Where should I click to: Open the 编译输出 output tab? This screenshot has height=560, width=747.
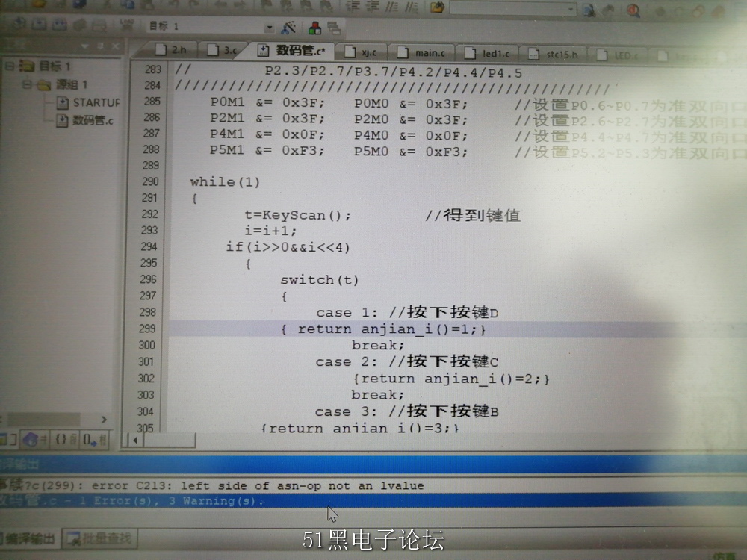(x=28, y=538)
